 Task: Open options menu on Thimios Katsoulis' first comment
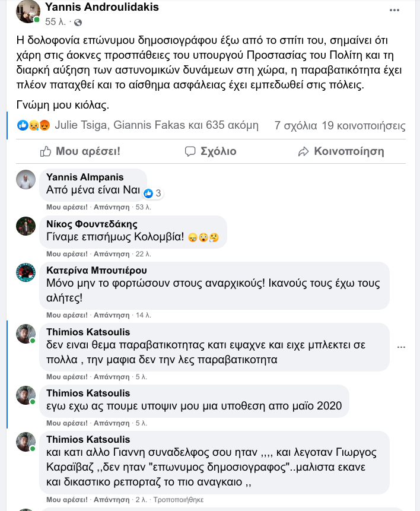tap(402, 347)
